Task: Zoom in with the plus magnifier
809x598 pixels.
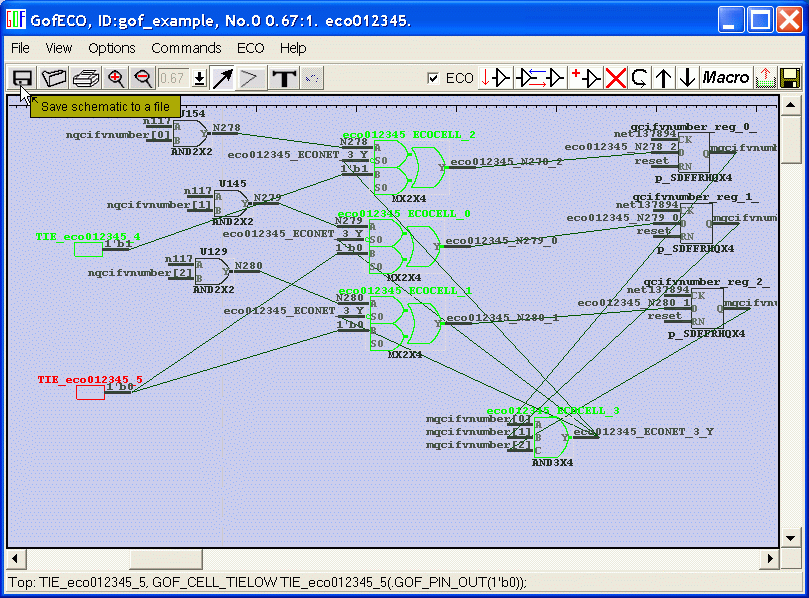Action: point(116,78)
